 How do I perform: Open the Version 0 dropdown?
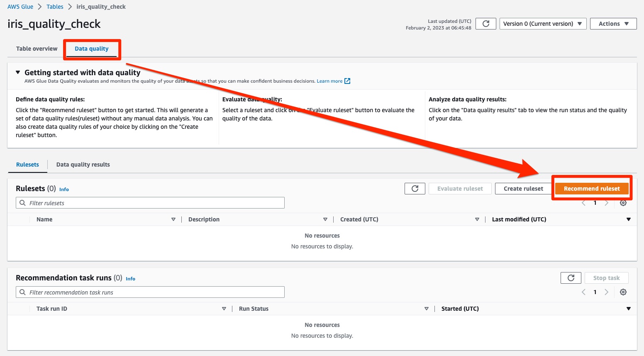point(543,24)
